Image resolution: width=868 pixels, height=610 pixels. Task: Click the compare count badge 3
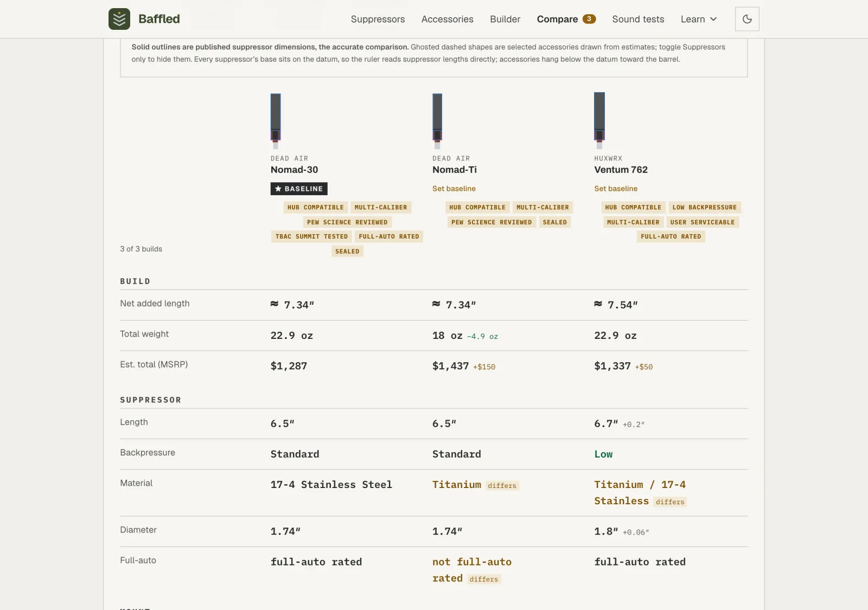589,19
